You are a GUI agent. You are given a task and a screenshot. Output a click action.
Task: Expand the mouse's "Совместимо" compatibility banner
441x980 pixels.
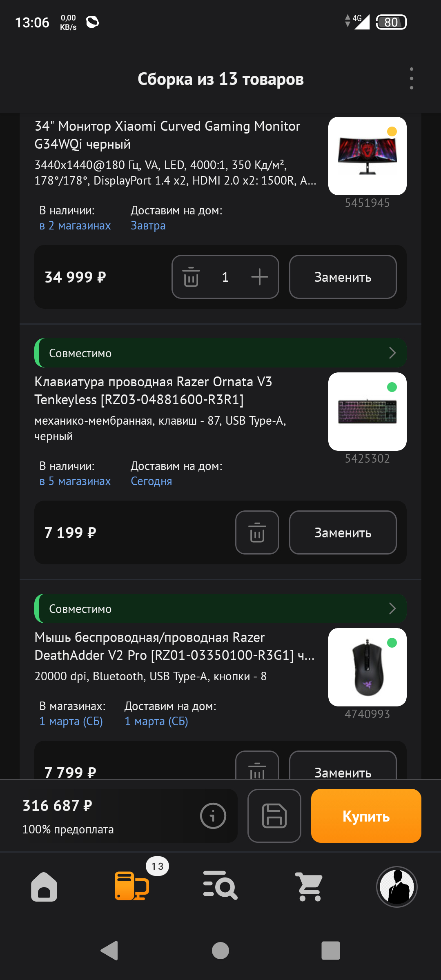point(220,608)
